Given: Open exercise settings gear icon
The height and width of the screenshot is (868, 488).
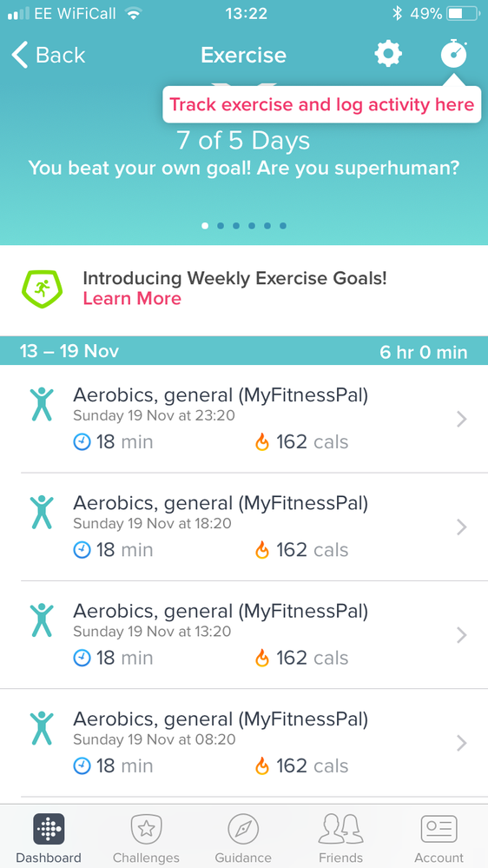Looking at the screenshot, I should 388,55.
